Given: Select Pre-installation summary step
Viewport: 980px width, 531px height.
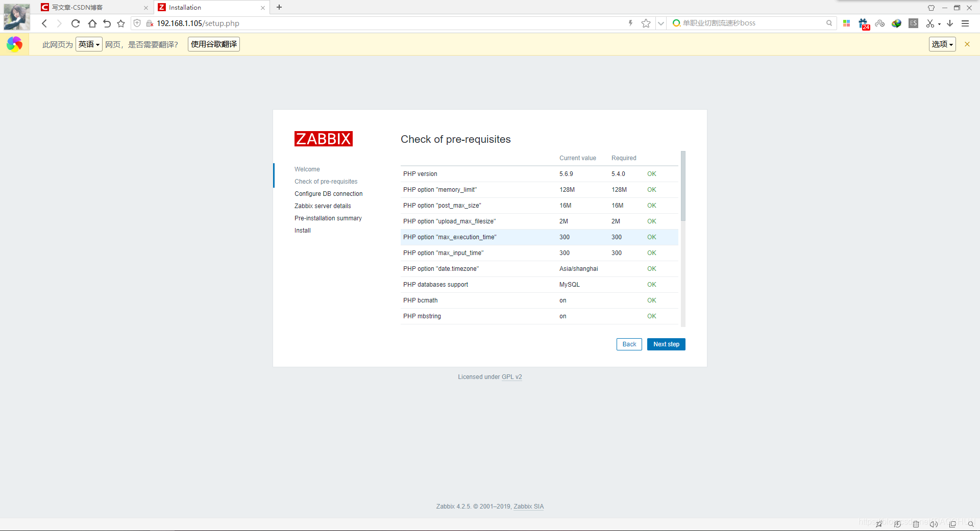Looking at the screenshot, I should click(x=328, y=218).
